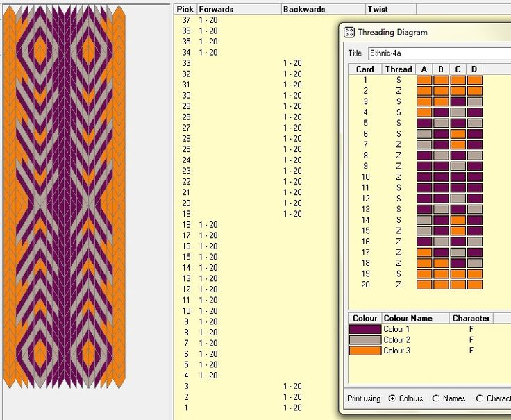Screen dimensions: 511x420
Task: Click card 1 hole A orange swatch
Action: 424,80
